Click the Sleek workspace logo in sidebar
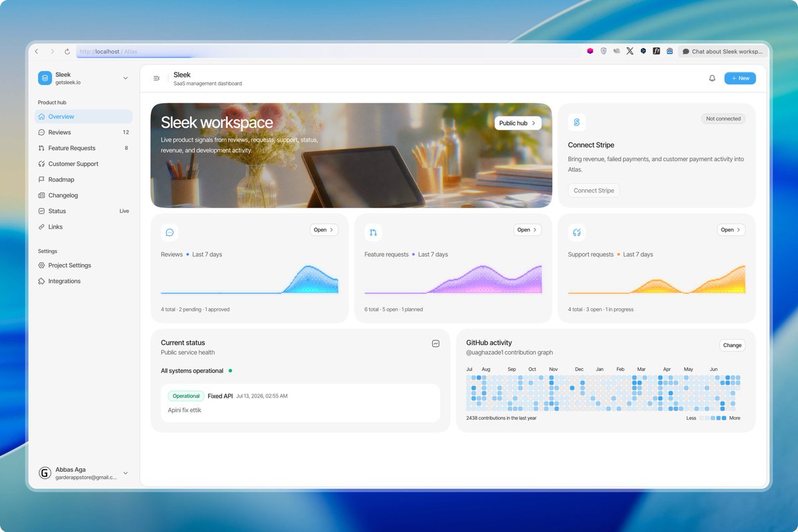The height and width of the screenshot is (532, 798). (45, 78)
